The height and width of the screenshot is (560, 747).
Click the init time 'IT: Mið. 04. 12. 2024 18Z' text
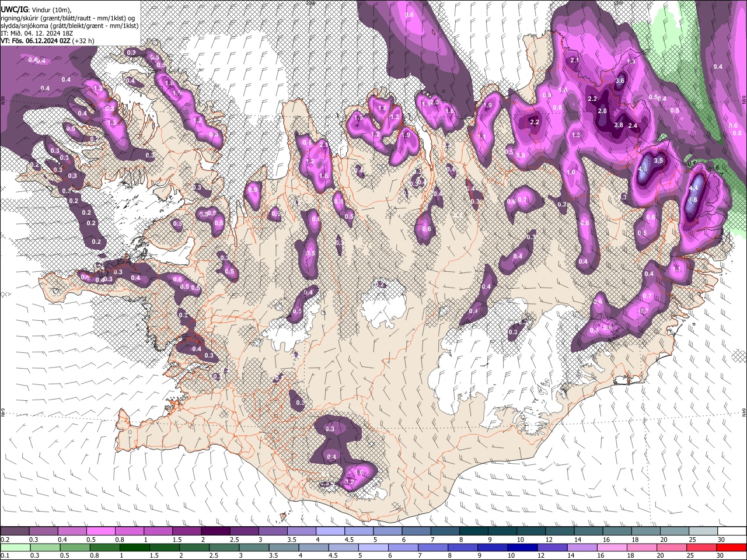click(x=36, y=33)
